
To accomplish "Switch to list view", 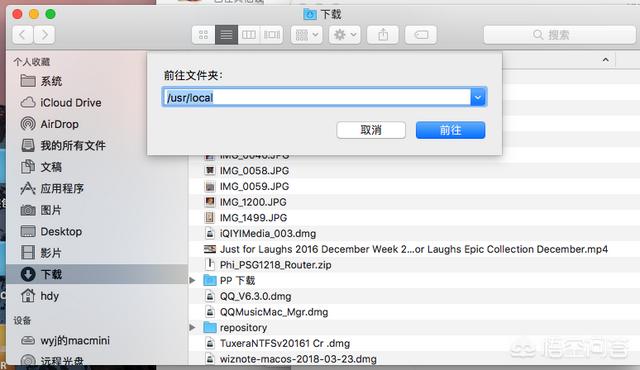I will click(226, 35).
